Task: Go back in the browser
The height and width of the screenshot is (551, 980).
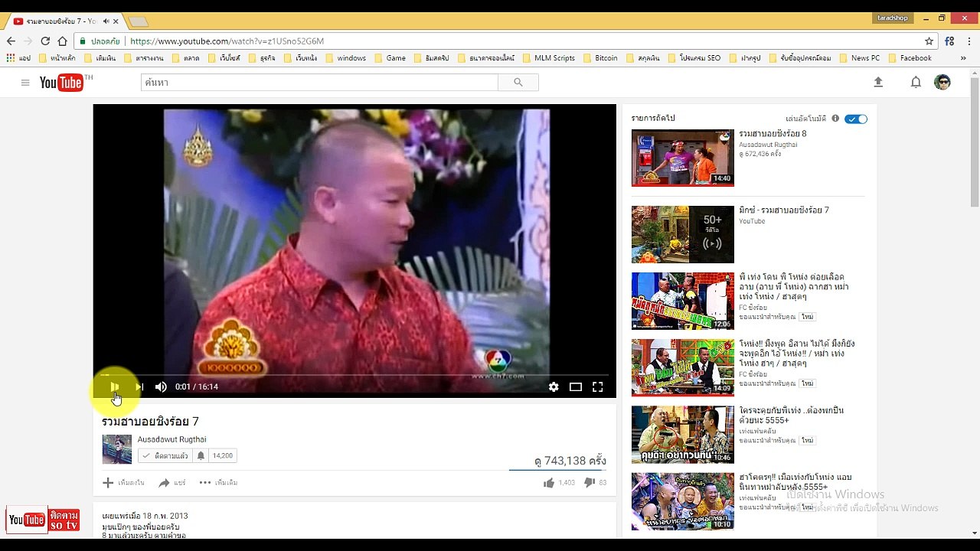Action: click(x=11, y=41)
